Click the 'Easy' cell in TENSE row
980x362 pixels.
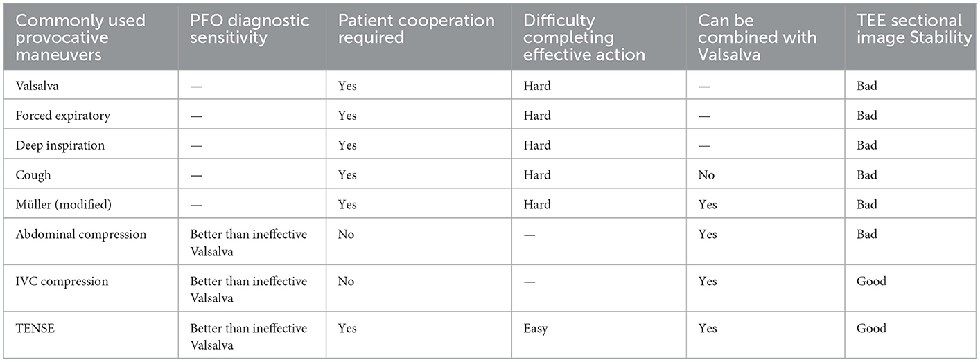coord(535,329)
